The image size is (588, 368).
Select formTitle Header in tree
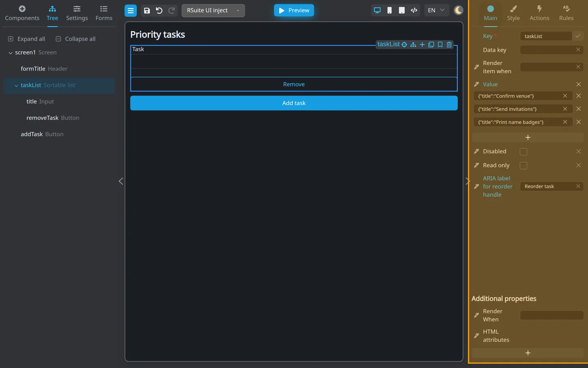coord(44,69)
